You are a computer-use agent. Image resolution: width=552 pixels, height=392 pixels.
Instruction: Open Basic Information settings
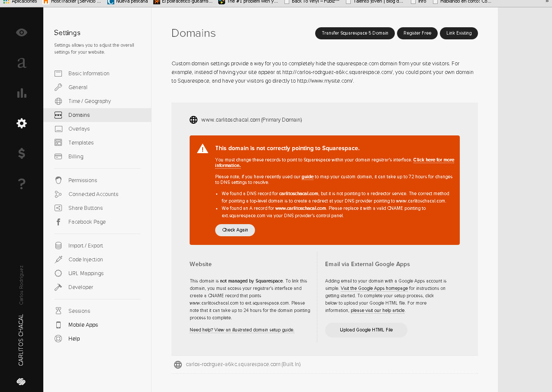(x=89, y=74)
